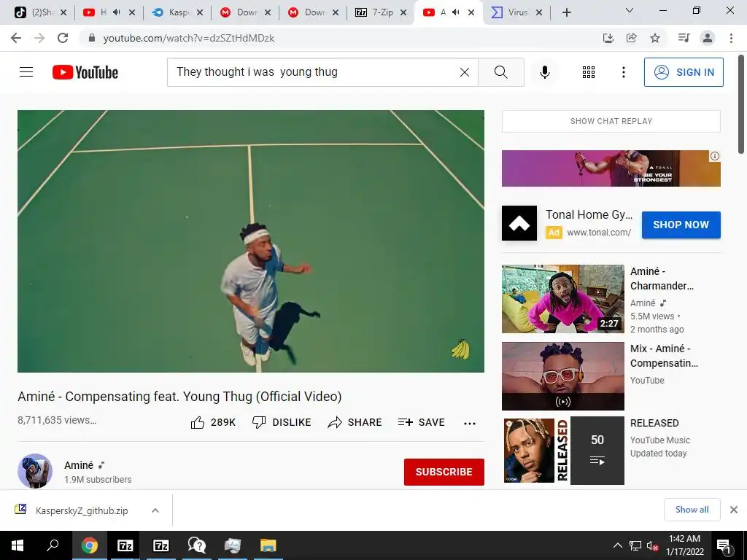
Task: Click the video player area
Action: [251, 241]
